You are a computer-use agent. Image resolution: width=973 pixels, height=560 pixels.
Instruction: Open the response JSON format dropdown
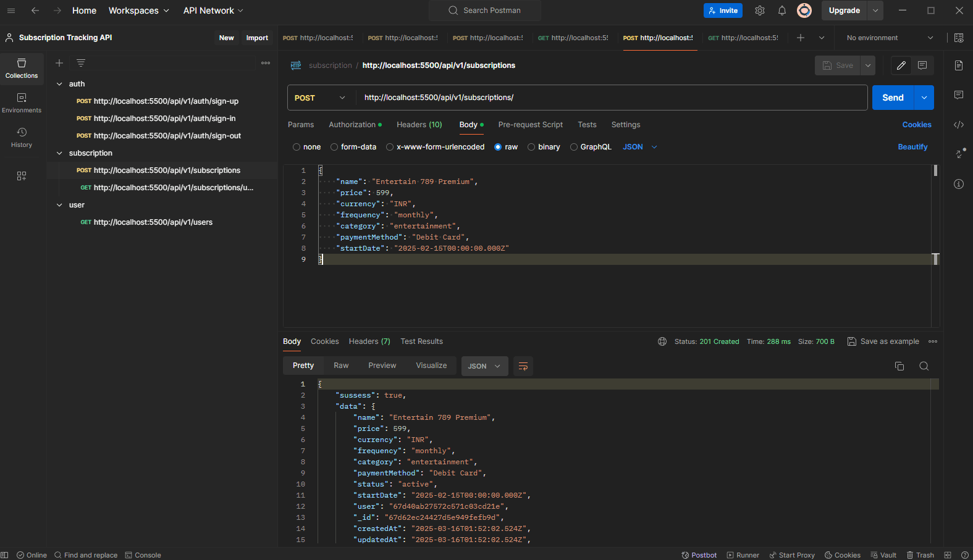(484, 366)
